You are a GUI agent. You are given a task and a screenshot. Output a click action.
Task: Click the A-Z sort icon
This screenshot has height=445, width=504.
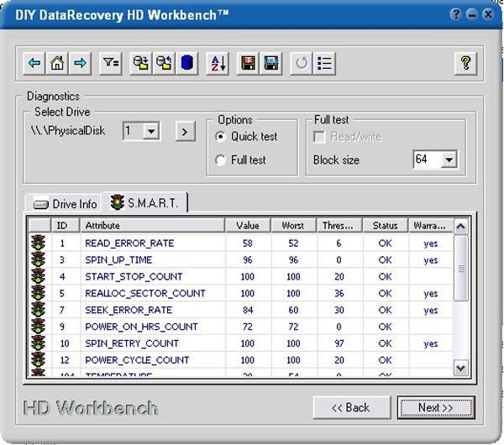click(218, 63)
